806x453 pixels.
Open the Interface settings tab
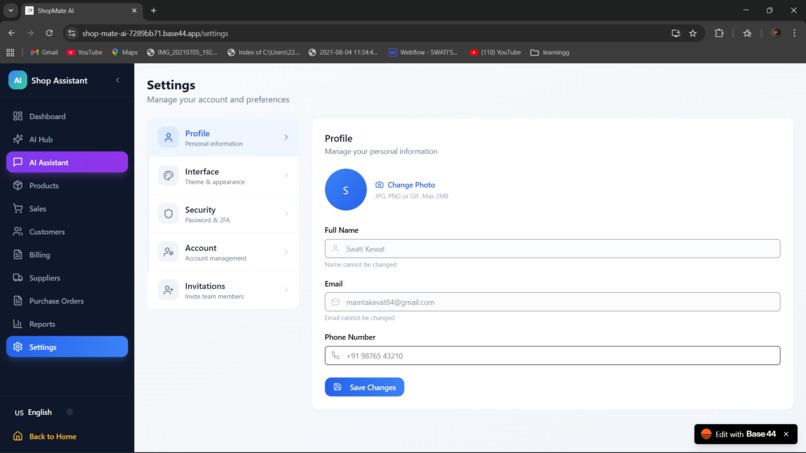point(223,175)
